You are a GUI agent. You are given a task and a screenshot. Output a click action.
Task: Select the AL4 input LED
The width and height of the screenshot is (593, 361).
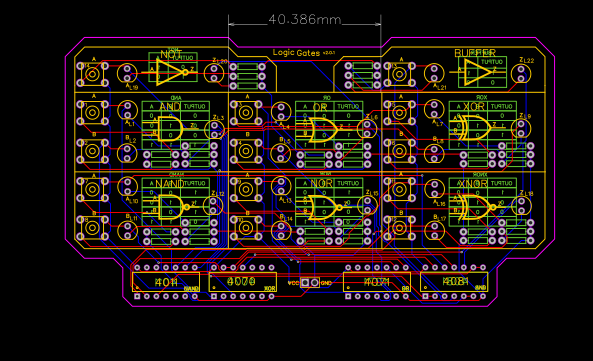(281, 112)
